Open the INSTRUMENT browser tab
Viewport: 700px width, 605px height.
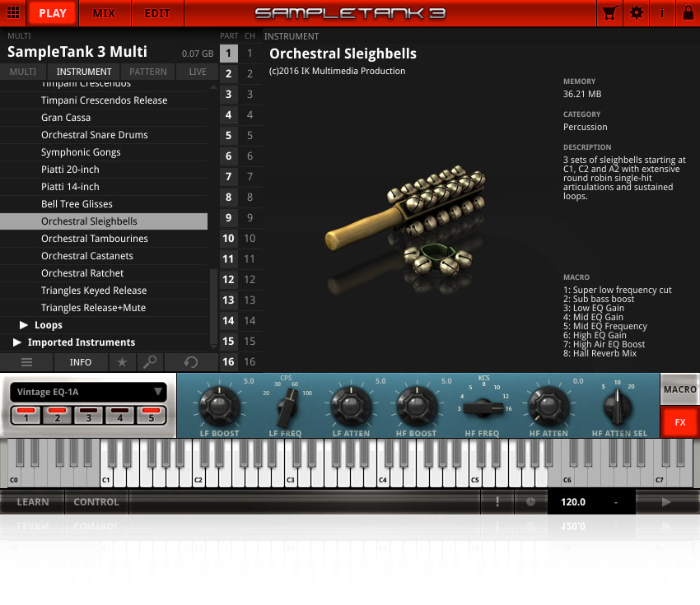84,72
